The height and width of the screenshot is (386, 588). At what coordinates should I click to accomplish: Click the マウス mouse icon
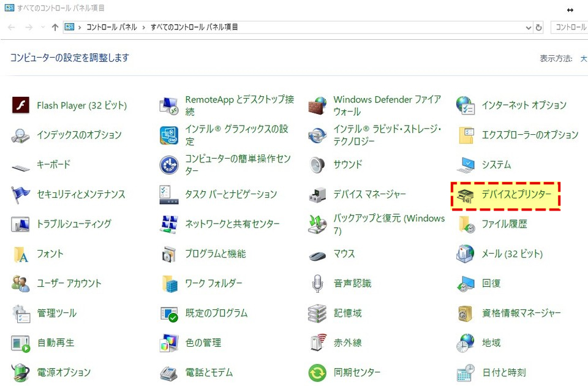click(x=317, y=255)
